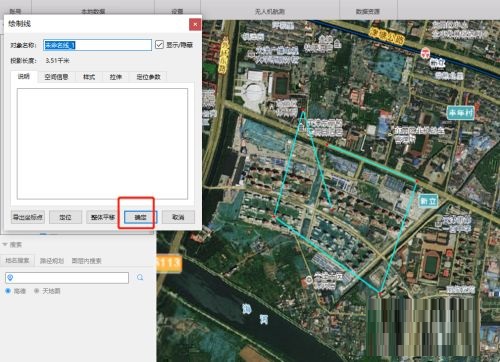Click the 对象名称 text field

[x=97, y=45]
